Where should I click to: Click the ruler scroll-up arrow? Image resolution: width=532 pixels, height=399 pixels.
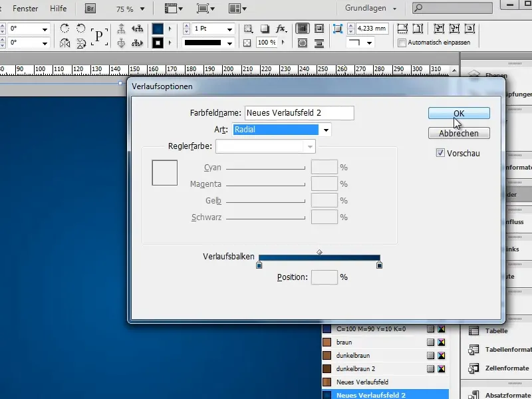coord(454,70)
